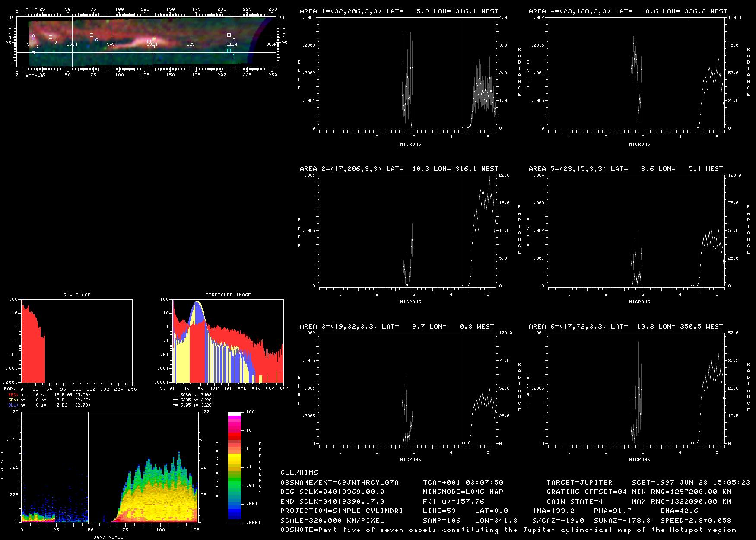This screenshot has width=756, height=540.
Task: Click the NIMSMODE=LONG MAP text
Action: [463, 492]
